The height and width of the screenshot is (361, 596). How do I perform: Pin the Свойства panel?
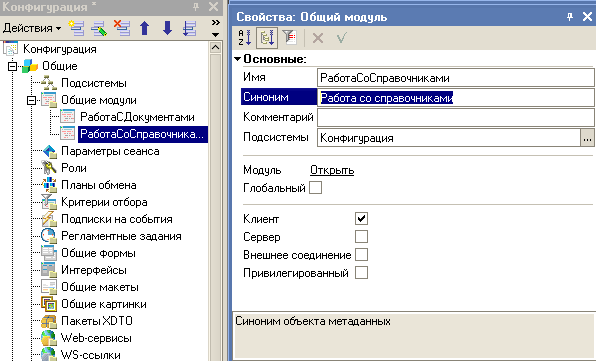tap(569, 16)
